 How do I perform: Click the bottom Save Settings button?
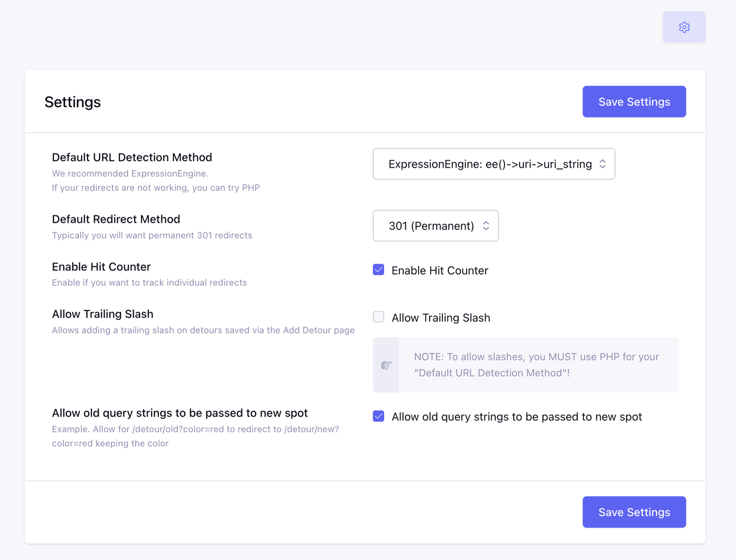634,512
